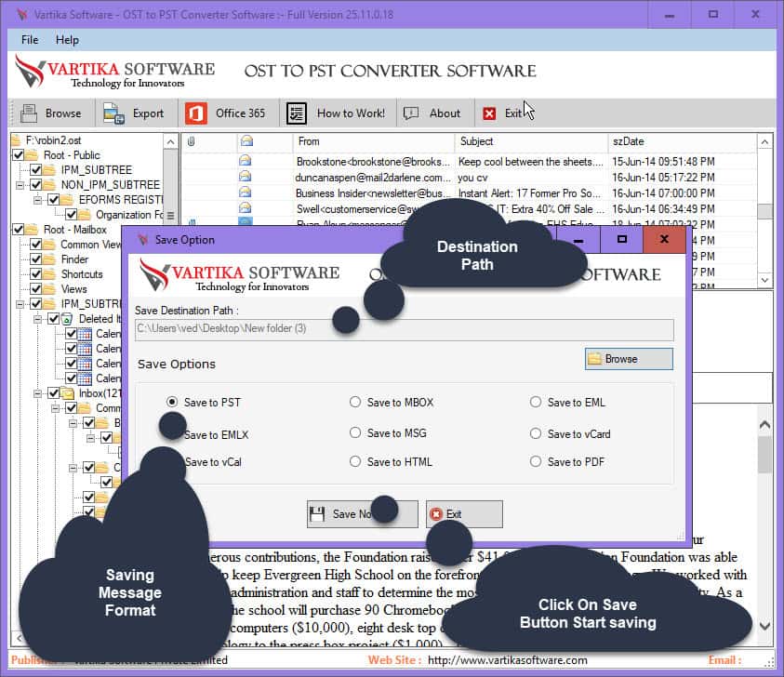
Task: Select the Save to EML option
Action: (536, 402)
